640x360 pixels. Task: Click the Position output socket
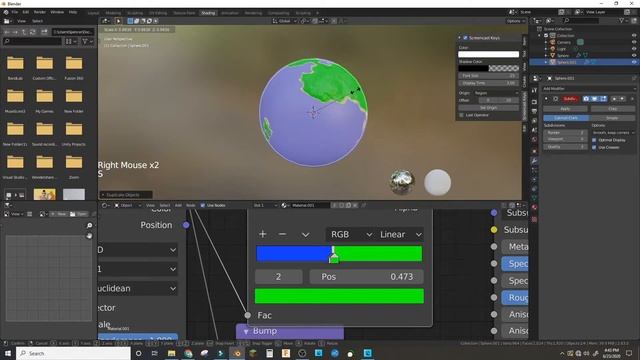tap(186, 225)
